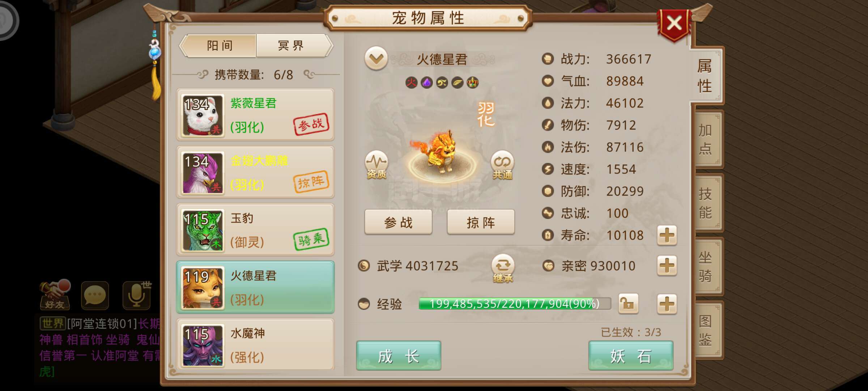Switch to the 冥界 realm toggle
The image size is (868, 391).
292,46
